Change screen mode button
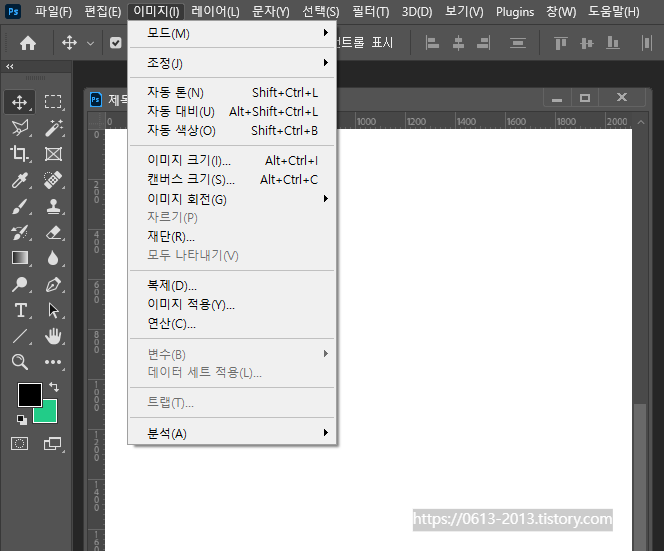 click(x=53, y=443)
